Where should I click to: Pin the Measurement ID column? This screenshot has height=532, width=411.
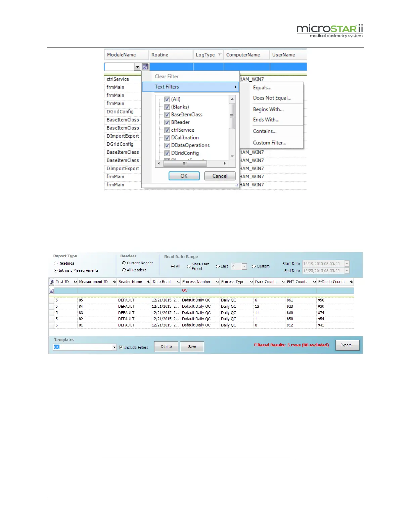click(115, 282)
